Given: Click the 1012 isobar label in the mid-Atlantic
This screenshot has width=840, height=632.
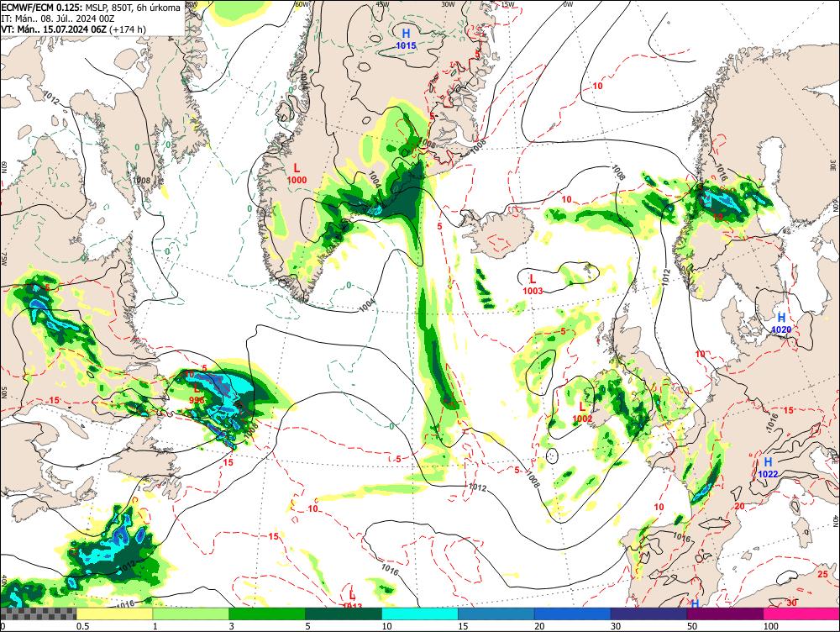Looking at the screenshot, I should (478, 487).
